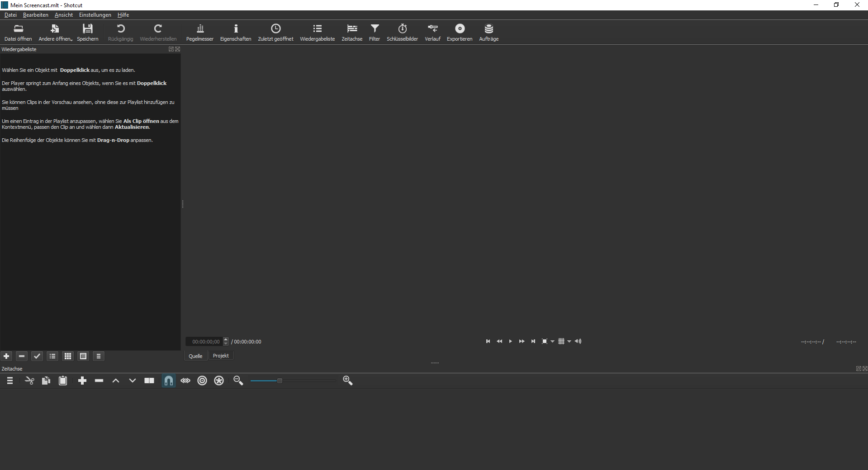The width and height of the screenshot is (868, 470).
Task: Fast forward playback
Action: tap(522, 341)
